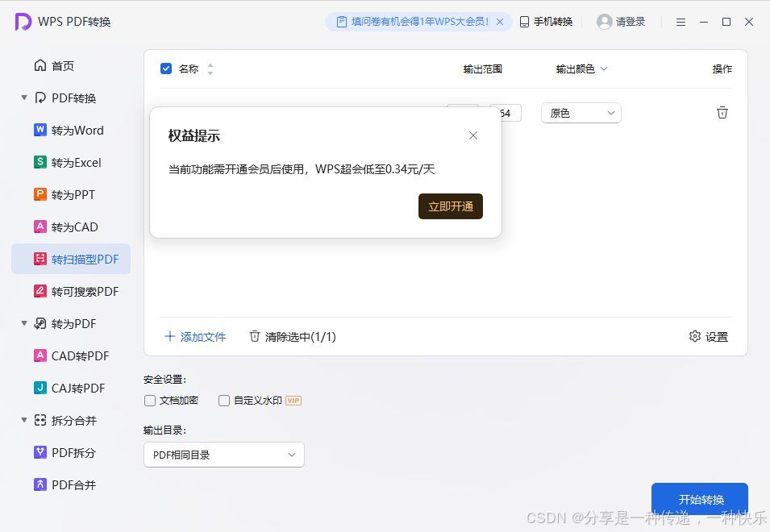Click the orange P PPT icon
The image size is (770, 532).
[x=40, y=194]
